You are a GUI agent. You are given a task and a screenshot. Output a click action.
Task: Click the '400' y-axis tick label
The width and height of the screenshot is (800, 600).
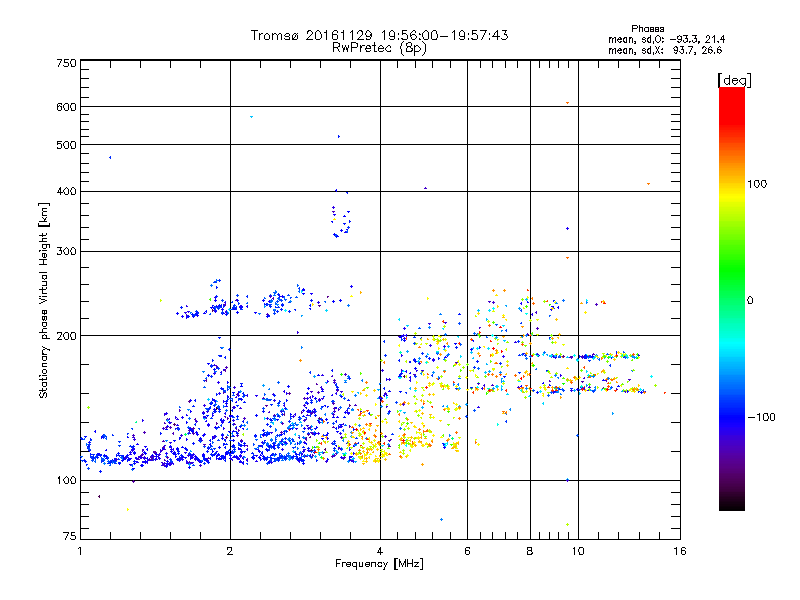pyautogui.click(x=66, y=191)
